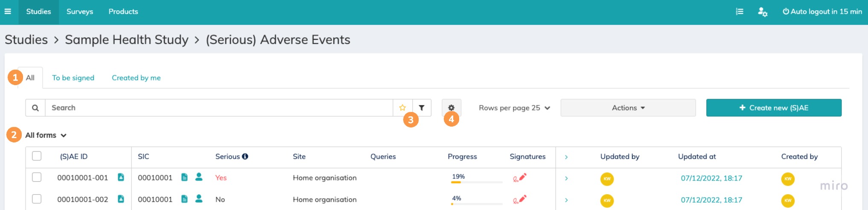Open the Surveys menu item
The image size is (868, 210).
coord(80,12)
